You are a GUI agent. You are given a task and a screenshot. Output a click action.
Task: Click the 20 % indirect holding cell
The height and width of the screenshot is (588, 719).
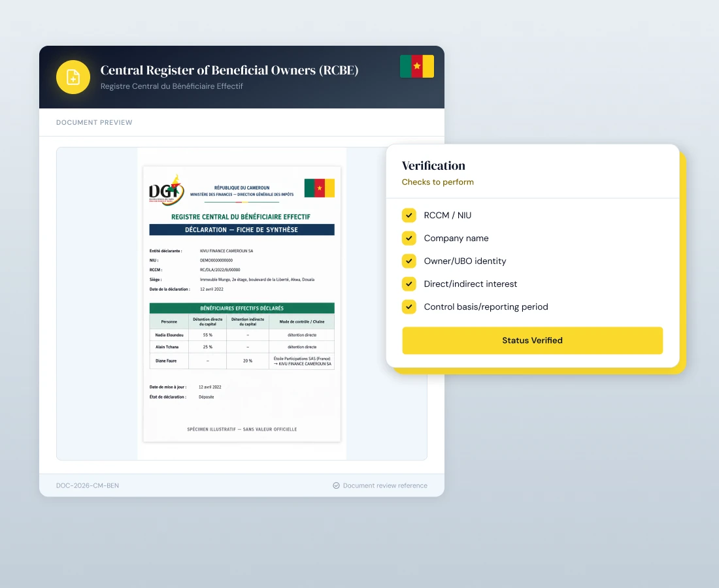[248, 361]
